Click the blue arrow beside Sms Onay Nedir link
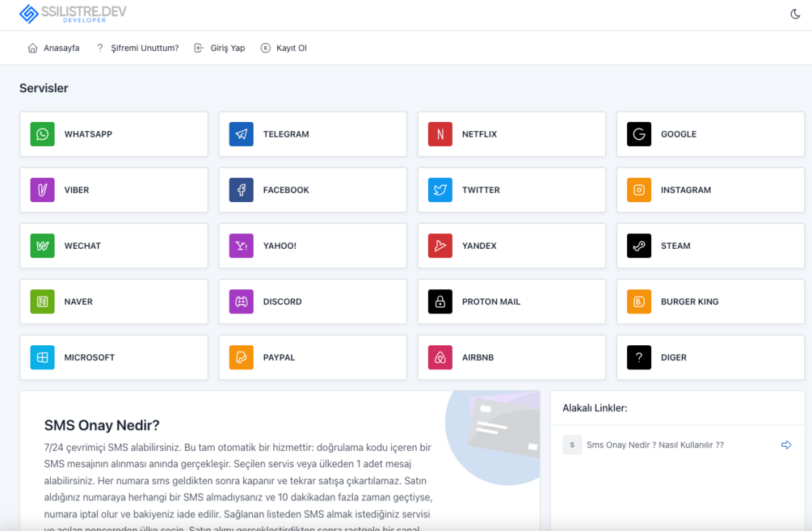 coord(786,445)
